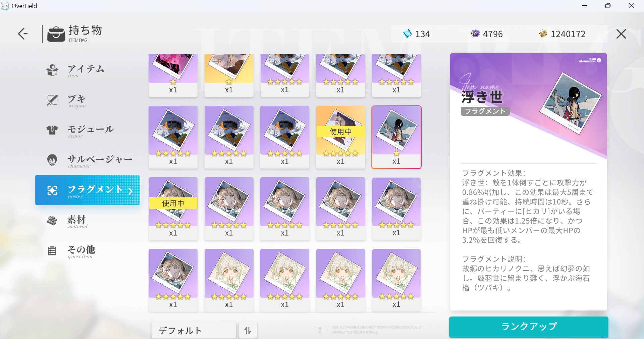Expand the フラグメント tab chevron
This screenshot has height=339, width=644.
coord(130,191)
